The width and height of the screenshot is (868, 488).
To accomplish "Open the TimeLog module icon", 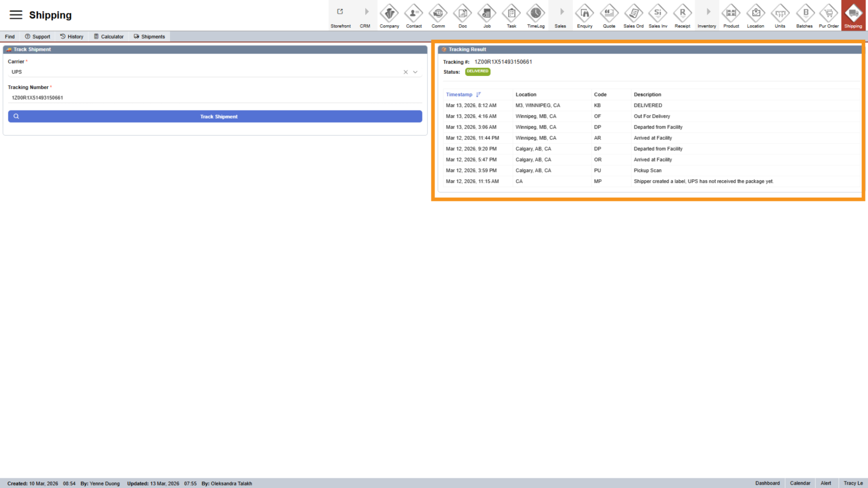I will pyautogui.click(x=536, y=15).
